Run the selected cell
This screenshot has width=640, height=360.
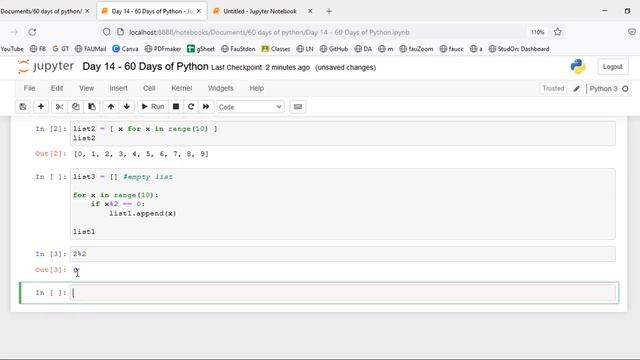pyautogui.click(x=153, y=107)
